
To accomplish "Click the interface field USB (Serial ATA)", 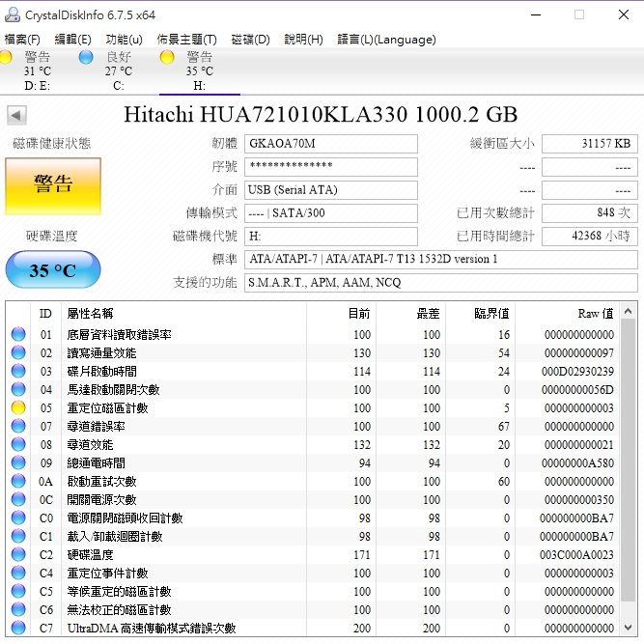I will pyautogui.click(x=331, y=190).
